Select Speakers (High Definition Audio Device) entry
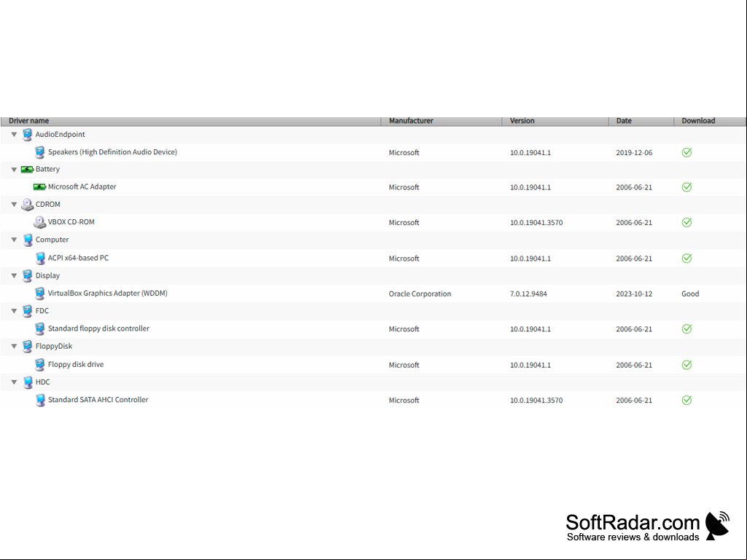Screen dimensions: 747x560 click(112, 152)
